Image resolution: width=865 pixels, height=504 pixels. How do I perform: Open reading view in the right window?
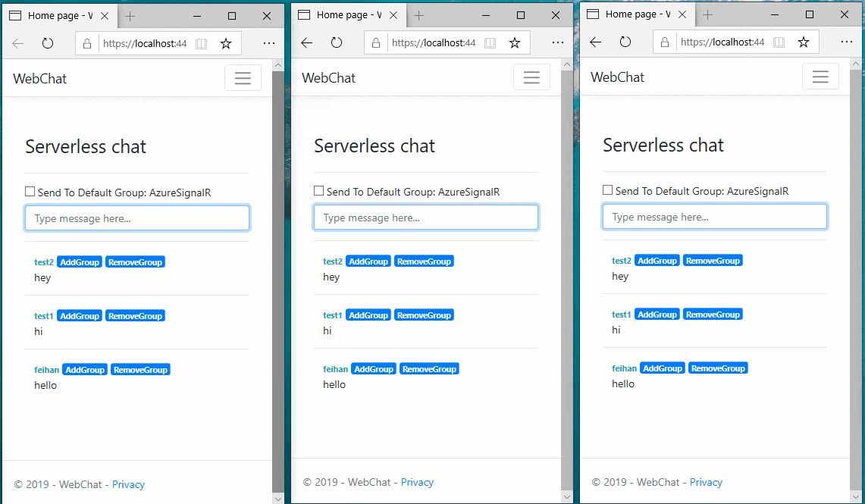pos(779,42)
